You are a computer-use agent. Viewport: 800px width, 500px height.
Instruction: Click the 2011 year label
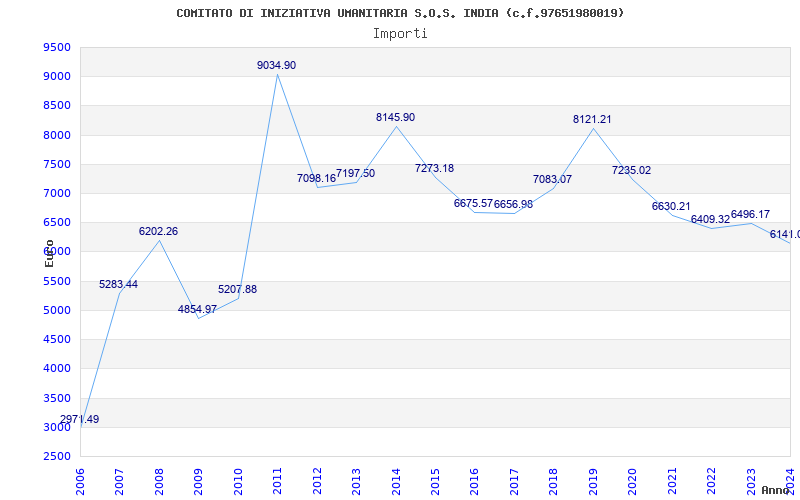(278, 482)
